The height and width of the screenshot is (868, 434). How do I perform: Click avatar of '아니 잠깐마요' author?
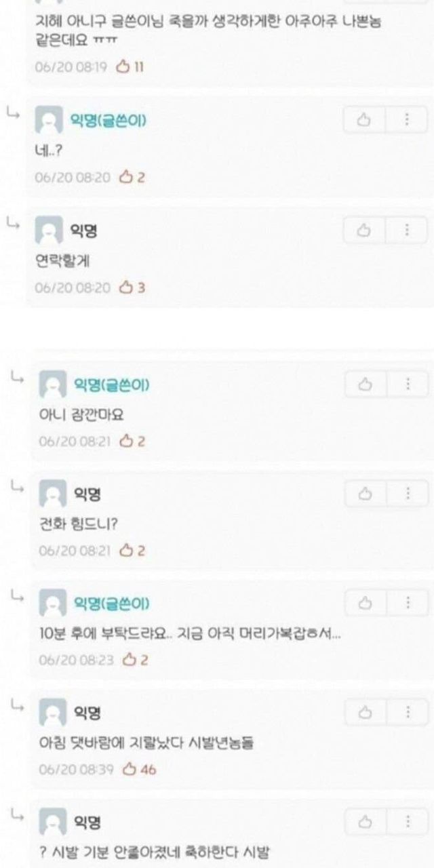[53, 384]
